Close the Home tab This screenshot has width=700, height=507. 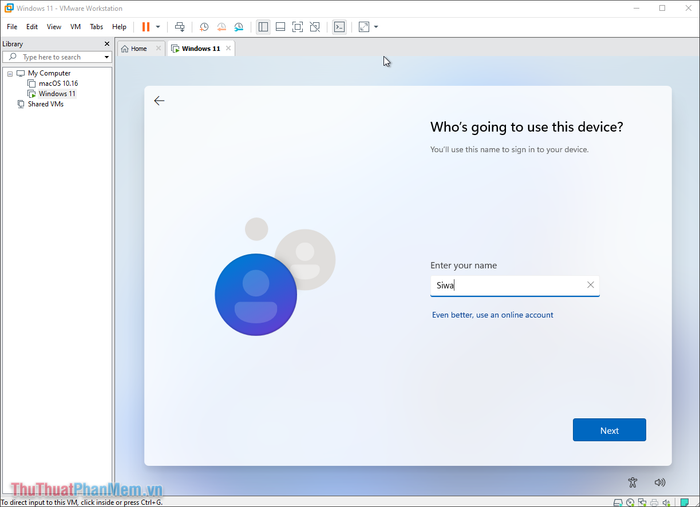[x=158, y=48]
